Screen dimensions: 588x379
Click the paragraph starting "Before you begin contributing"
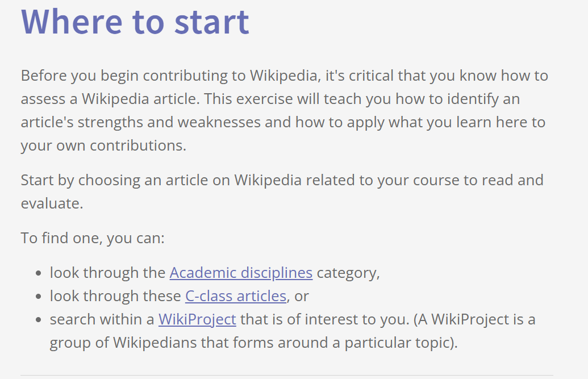285,110
